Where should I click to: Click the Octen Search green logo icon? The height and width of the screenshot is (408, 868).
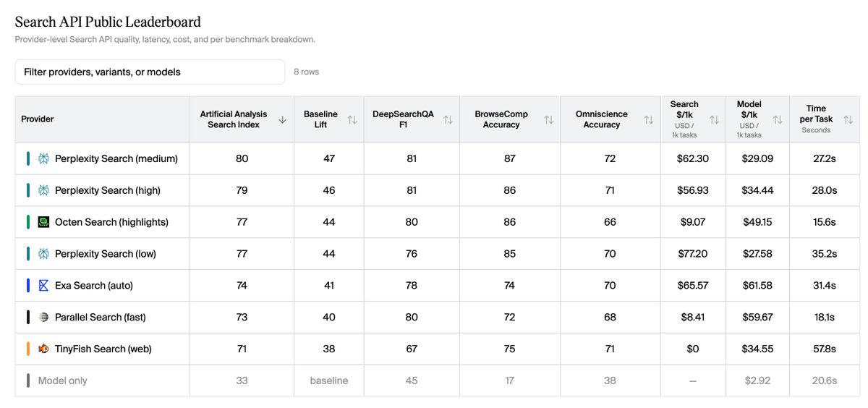(x=43, y=222)
